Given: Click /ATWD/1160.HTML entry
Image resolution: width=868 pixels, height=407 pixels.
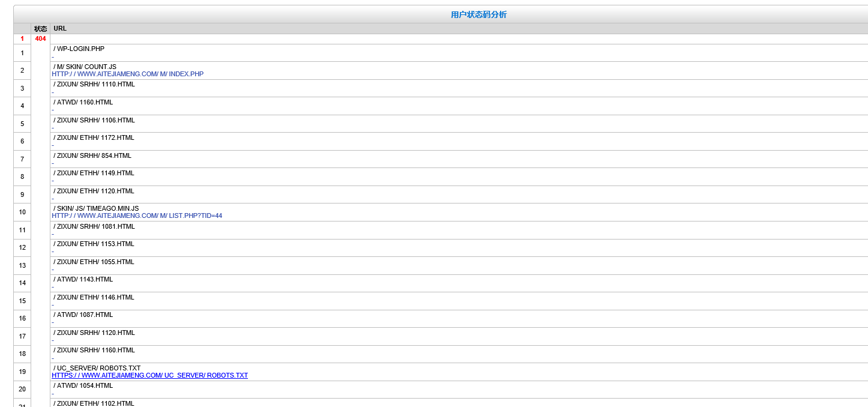Looking at the screenshot, I should [x=83, y=102].
